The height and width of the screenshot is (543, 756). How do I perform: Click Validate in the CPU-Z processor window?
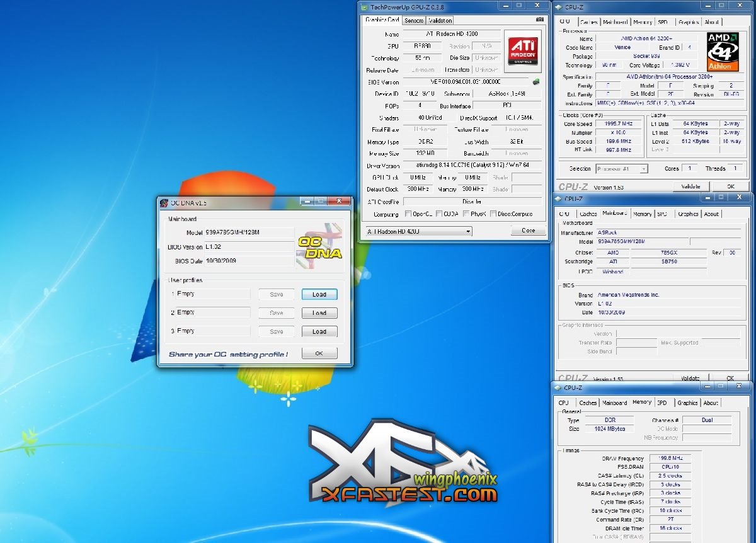(x=690, y=186)
